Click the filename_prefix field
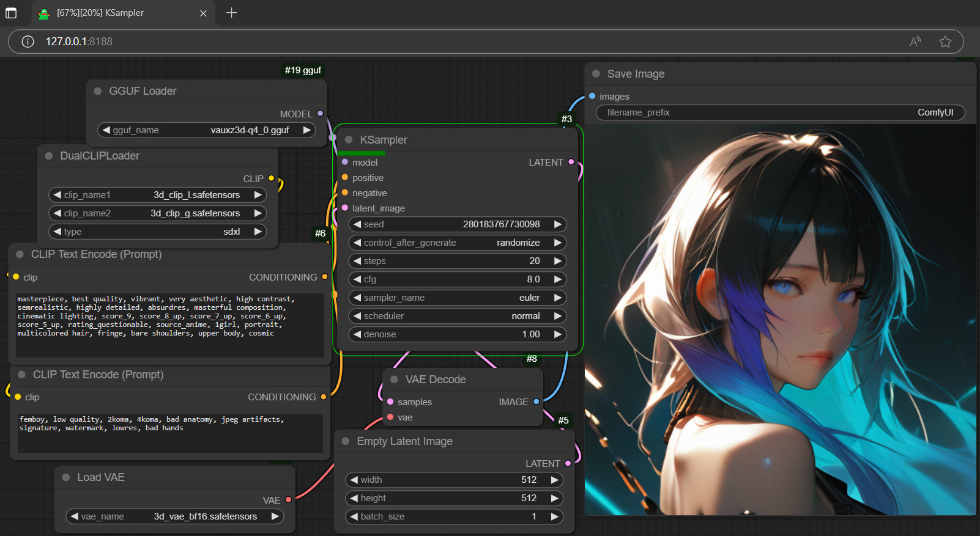The height and width of the screenshot is (536, 980). pyautogui.click(x=781, y=112)
